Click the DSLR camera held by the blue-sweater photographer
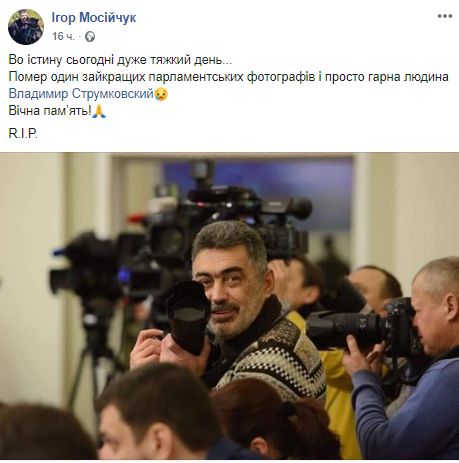 pyautogui.click(x=363, y=327)
